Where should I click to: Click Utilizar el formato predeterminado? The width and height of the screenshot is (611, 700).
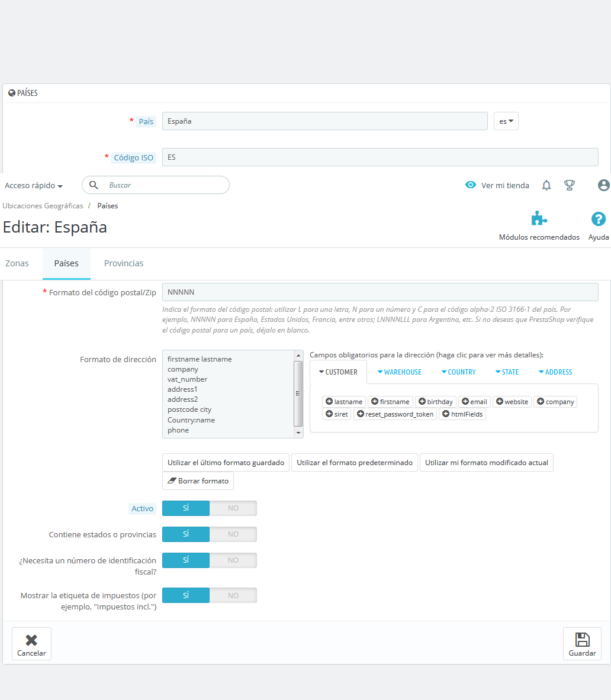click(355, 463)
